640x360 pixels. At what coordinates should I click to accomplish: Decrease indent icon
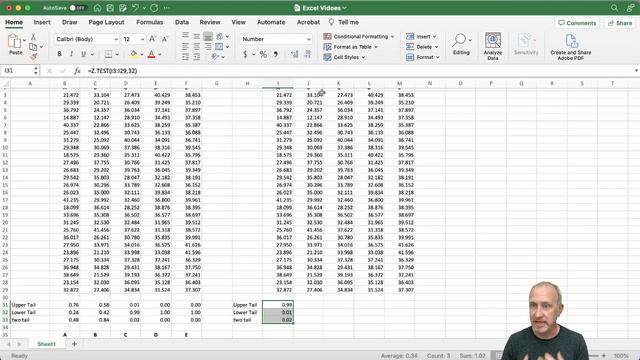[x=185, y=57]
